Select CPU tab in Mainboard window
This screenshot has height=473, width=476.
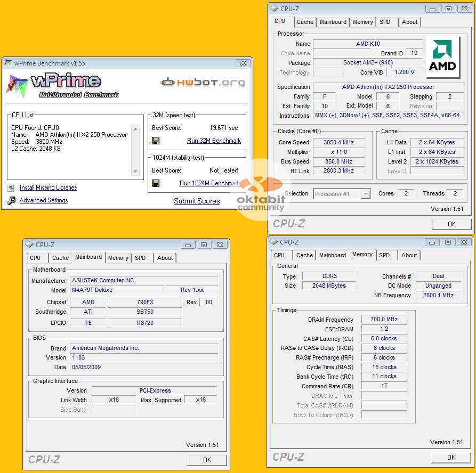tap(35, 258)
